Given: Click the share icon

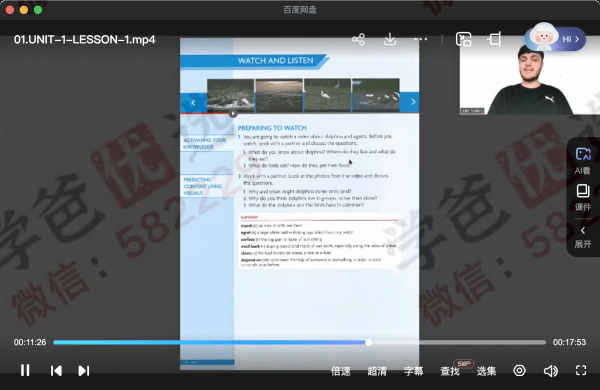Looking at the screenshot, I should [x=358, y=39].
